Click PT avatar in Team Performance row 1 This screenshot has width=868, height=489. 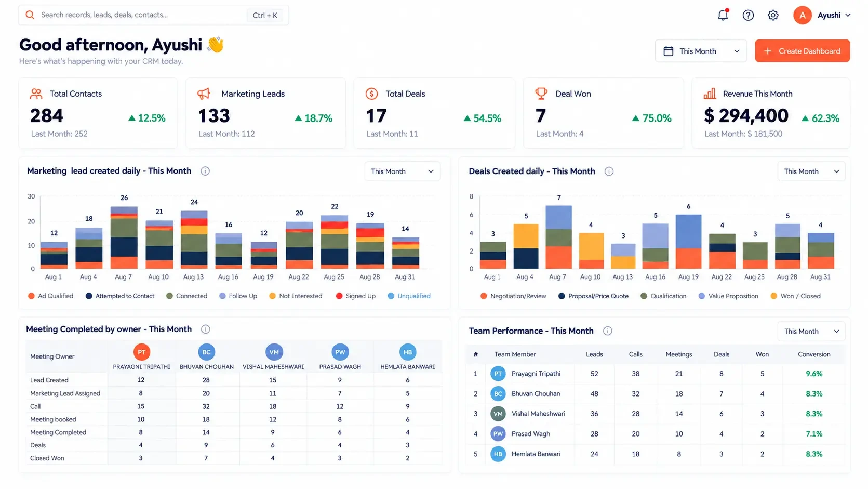coord(498,374)
